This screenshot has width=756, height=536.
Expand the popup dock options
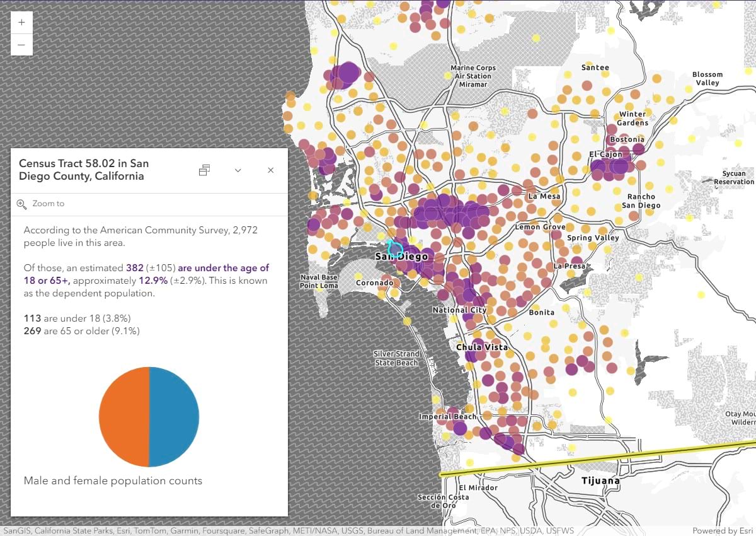203,170
